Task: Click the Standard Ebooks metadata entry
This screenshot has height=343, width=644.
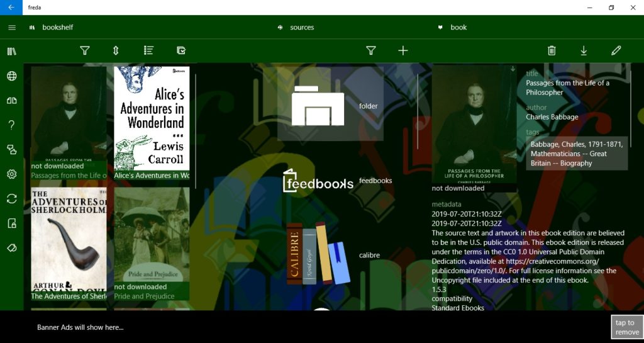Action: pyautogui.click(x=458, y=308)
